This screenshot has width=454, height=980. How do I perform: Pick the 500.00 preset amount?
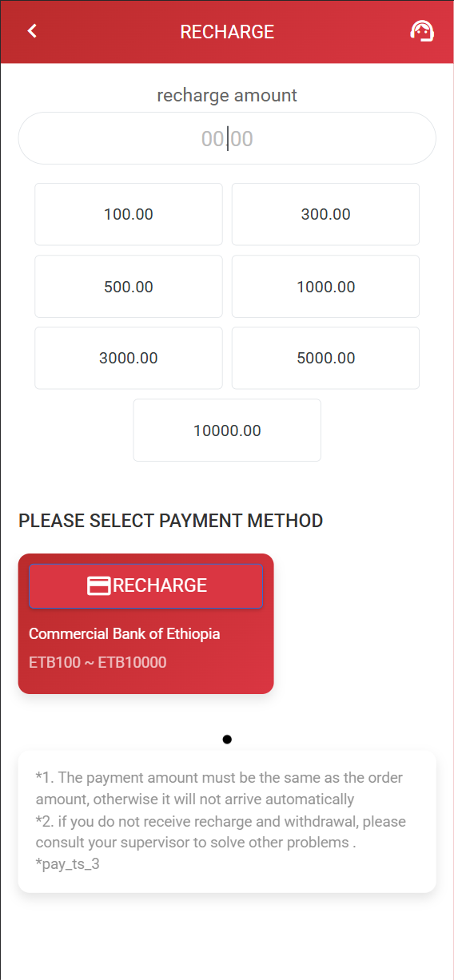[x=129, y=287]
